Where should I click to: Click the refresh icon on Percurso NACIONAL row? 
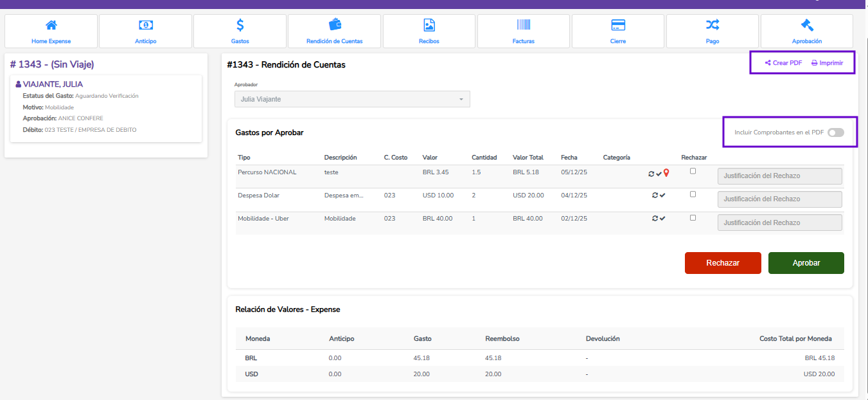pos(651,174)
